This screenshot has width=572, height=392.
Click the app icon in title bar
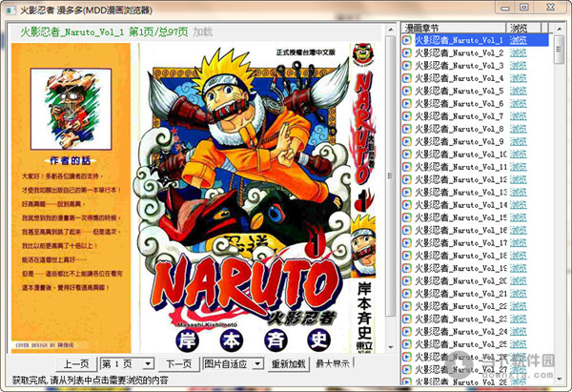pos(10,10)
